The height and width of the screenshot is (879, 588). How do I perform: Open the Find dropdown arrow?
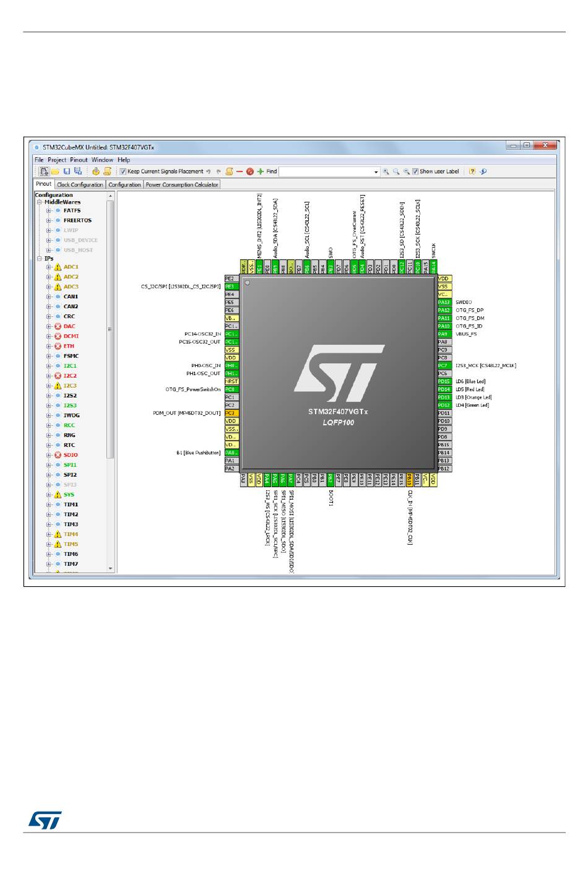click(376, 171)
